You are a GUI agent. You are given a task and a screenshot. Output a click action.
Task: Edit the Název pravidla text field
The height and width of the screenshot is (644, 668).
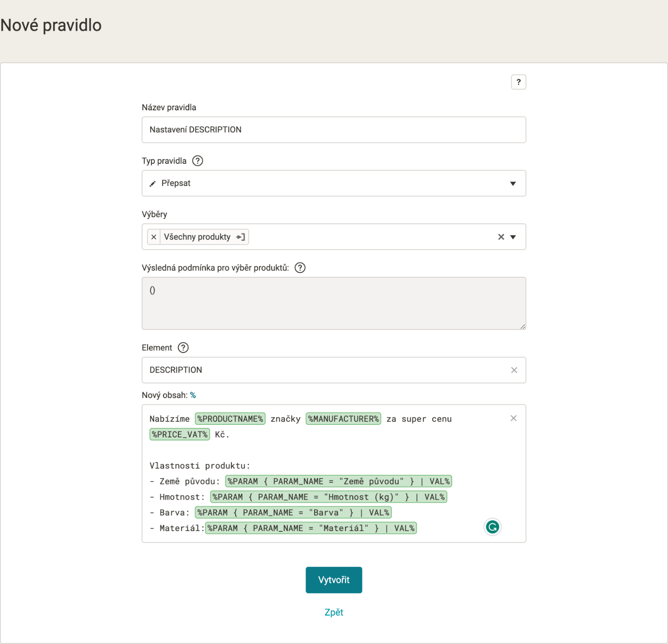click(x=334, y=130)
